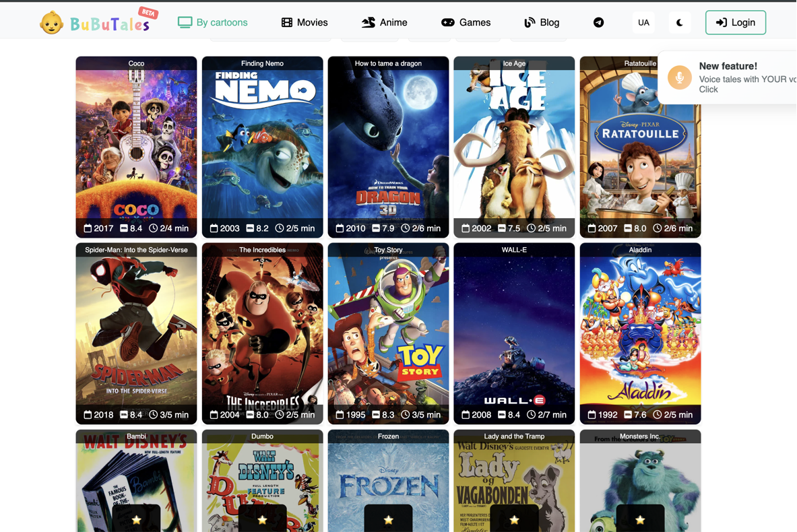Click the 'Monsters Inc.' title label
The image size is (797, 532).
640,436
